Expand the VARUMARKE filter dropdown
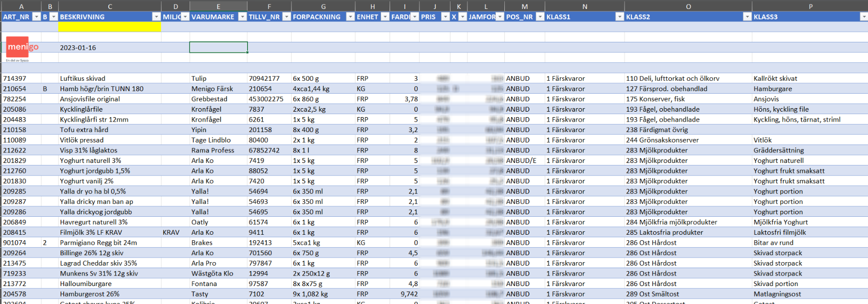Screen dimensions: 868x304 pyautogui.click(x=242, y=16)
